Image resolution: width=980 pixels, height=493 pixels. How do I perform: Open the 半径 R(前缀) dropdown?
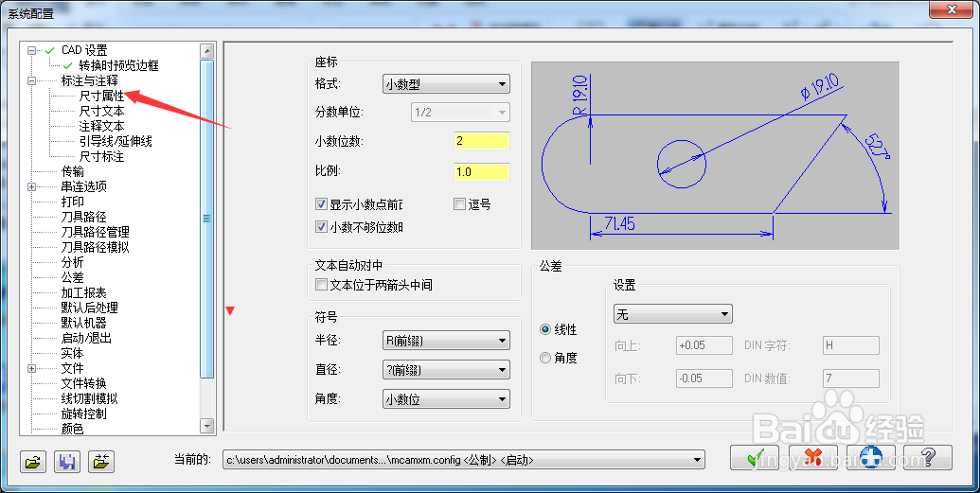[446, 341]
